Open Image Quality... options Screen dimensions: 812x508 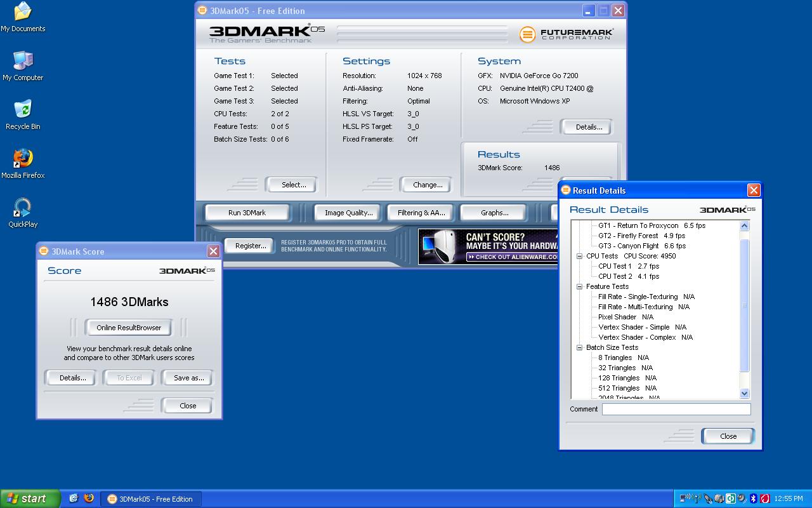tap(348, 213)
